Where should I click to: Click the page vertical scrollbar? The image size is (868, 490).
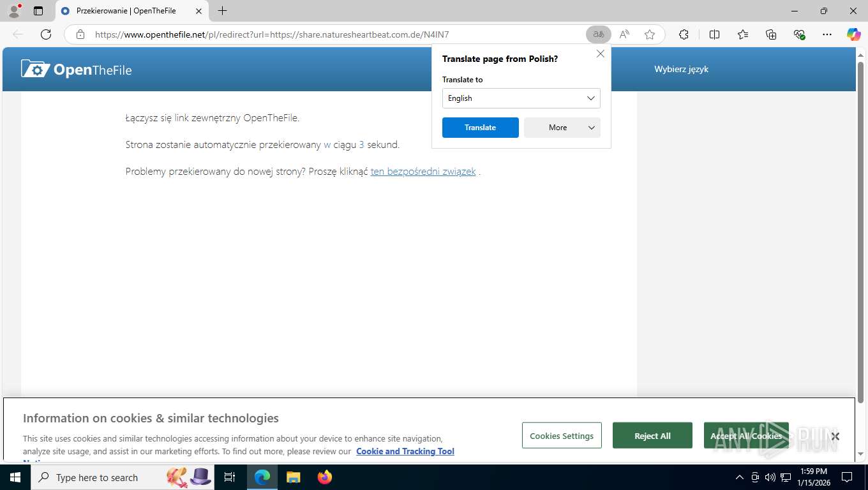tap(861, 234)
